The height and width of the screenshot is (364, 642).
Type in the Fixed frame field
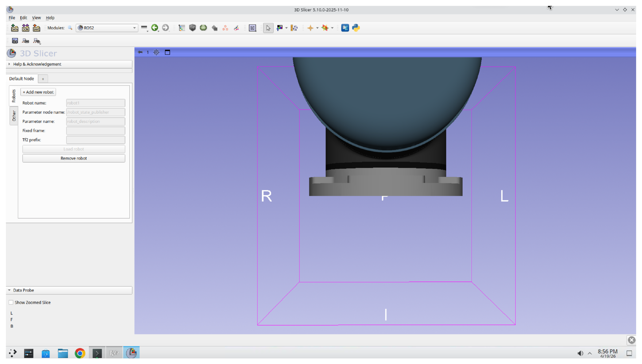(95, 131)
